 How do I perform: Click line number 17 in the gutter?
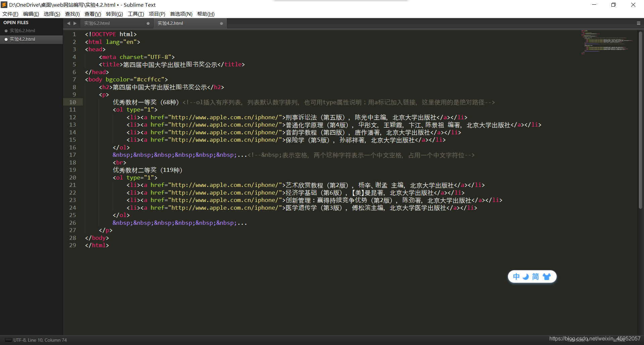click(x=72, y=155)
